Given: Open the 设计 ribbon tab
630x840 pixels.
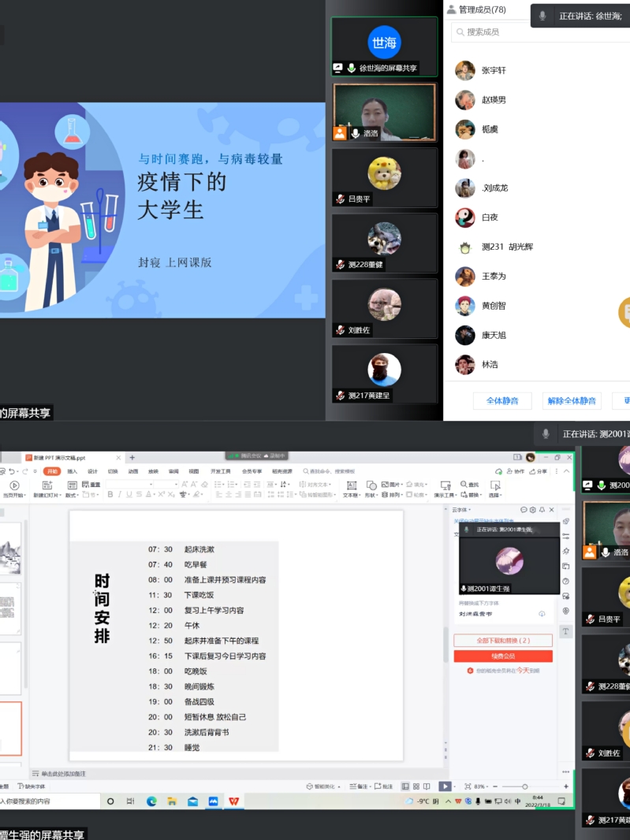Looking at the screenshot, I should click(93, 471).
